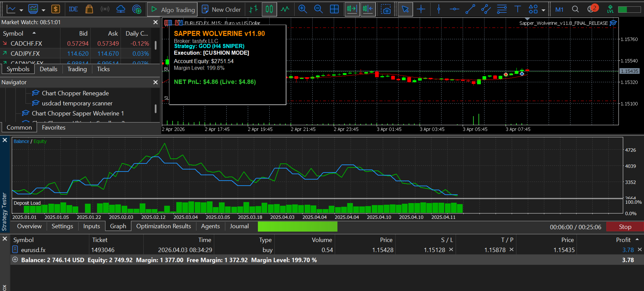Open the Market shopping bag icon
This screenshot has height=291, width=644.
pos(89,9)
